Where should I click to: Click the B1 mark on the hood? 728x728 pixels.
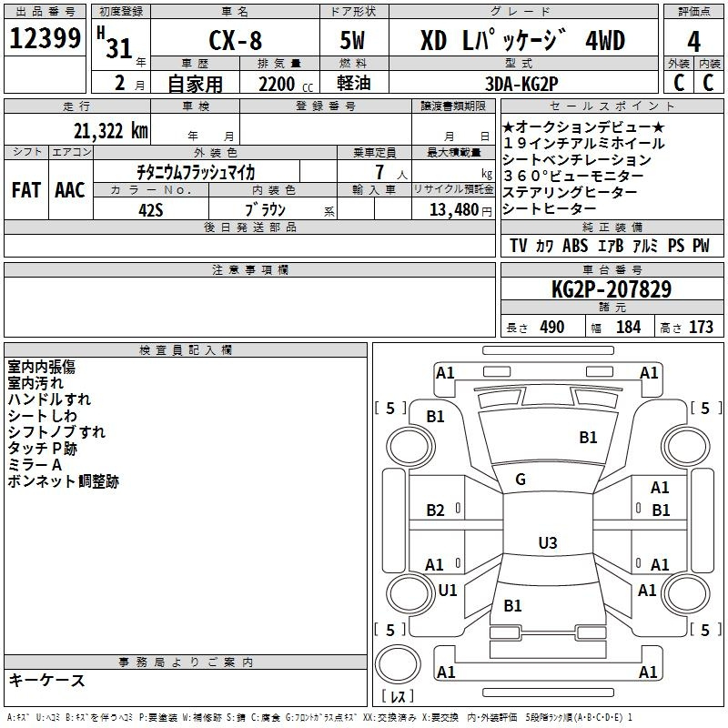[x=588, y=438]
